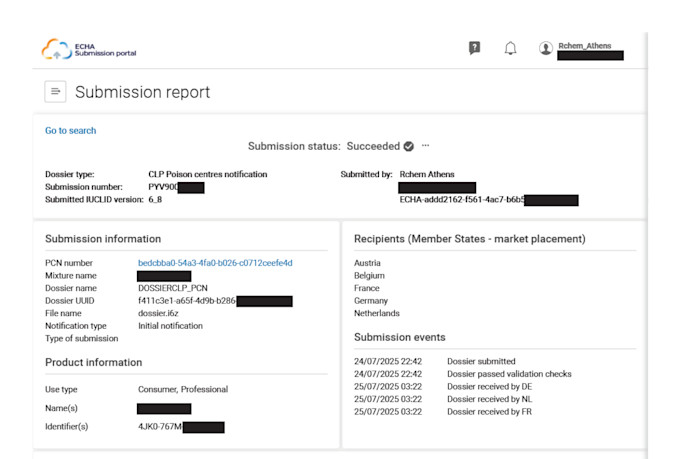Viewport: 680px width, 459px height.
Task: Open the three-dot options next to Succeeded
Action: [425, 145]
